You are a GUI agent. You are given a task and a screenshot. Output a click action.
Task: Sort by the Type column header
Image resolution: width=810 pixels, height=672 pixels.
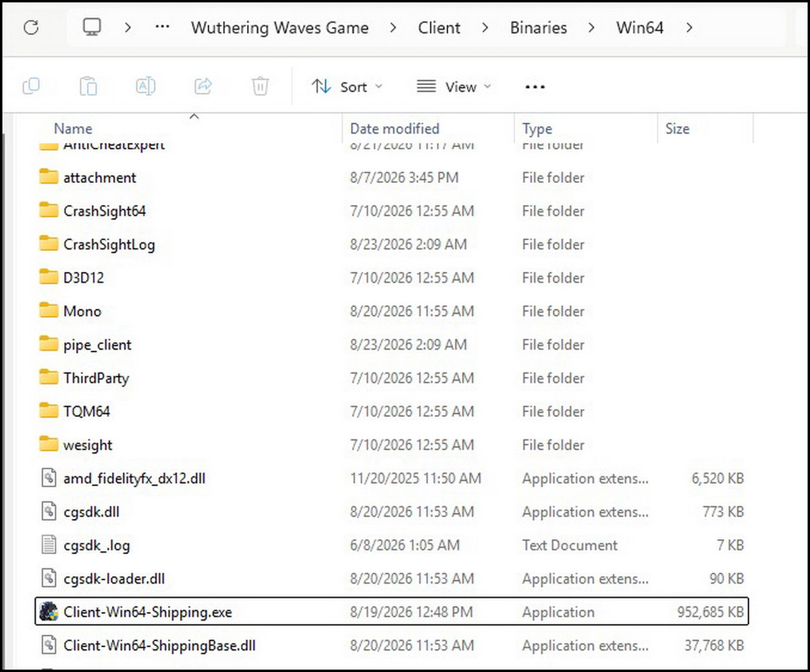click(x=537, y=128)
